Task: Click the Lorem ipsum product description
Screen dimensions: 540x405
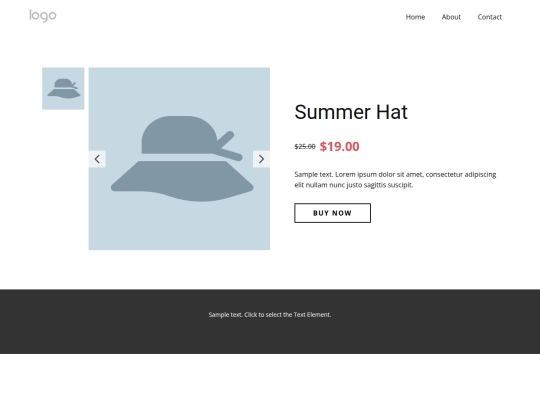Action: click(395, 179)
